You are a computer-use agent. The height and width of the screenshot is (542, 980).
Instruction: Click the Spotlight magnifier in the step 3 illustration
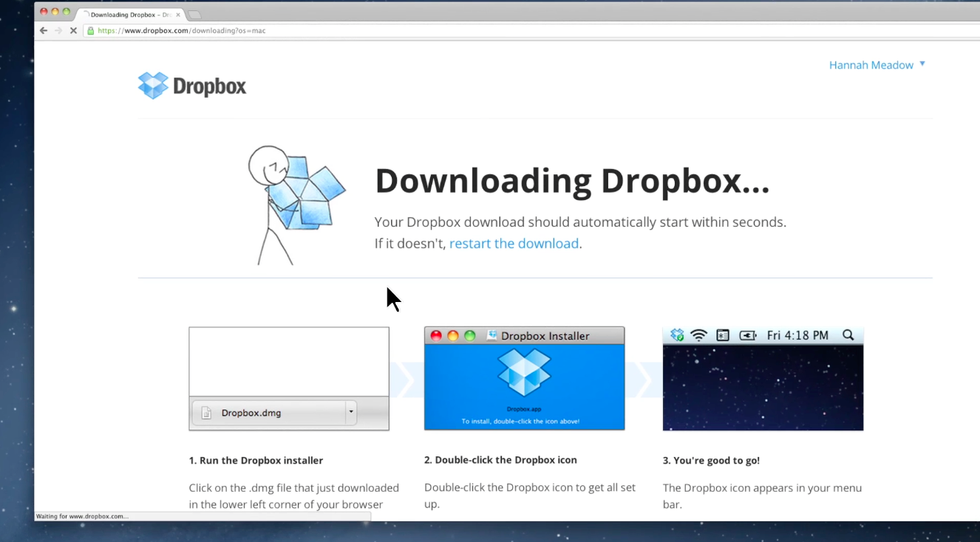tap(848, 335)
